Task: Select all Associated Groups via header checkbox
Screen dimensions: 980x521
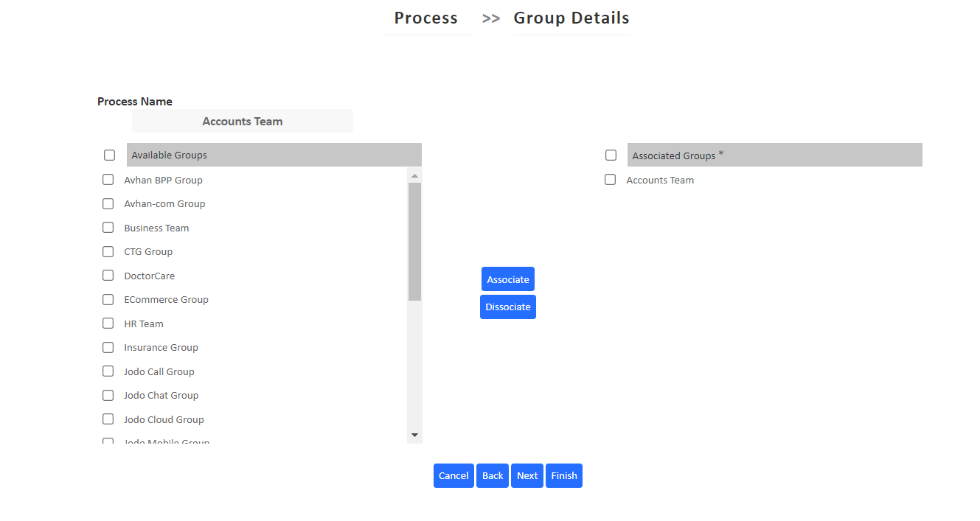Action: click(x=610, y=155)
